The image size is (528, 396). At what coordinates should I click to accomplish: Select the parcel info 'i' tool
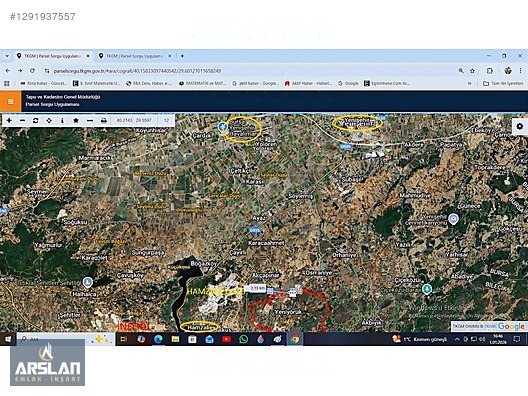(62, 121)
